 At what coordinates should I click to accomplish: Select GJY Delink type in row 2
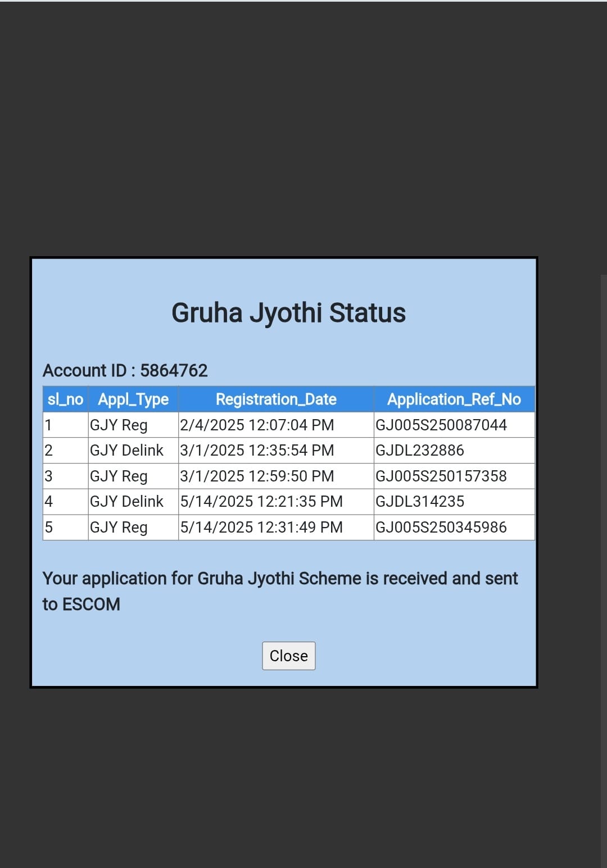tap(126, 450)
